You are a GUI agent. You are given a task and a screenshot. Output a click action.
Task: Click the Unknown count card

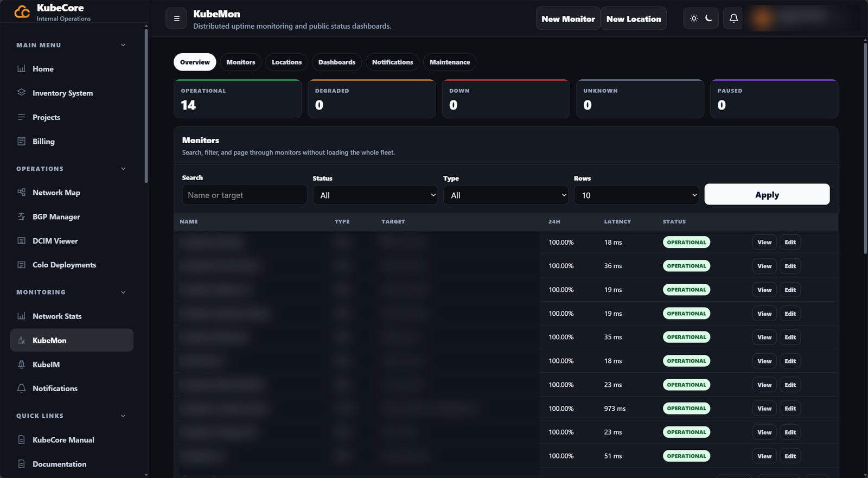click(x=640, y=99)
